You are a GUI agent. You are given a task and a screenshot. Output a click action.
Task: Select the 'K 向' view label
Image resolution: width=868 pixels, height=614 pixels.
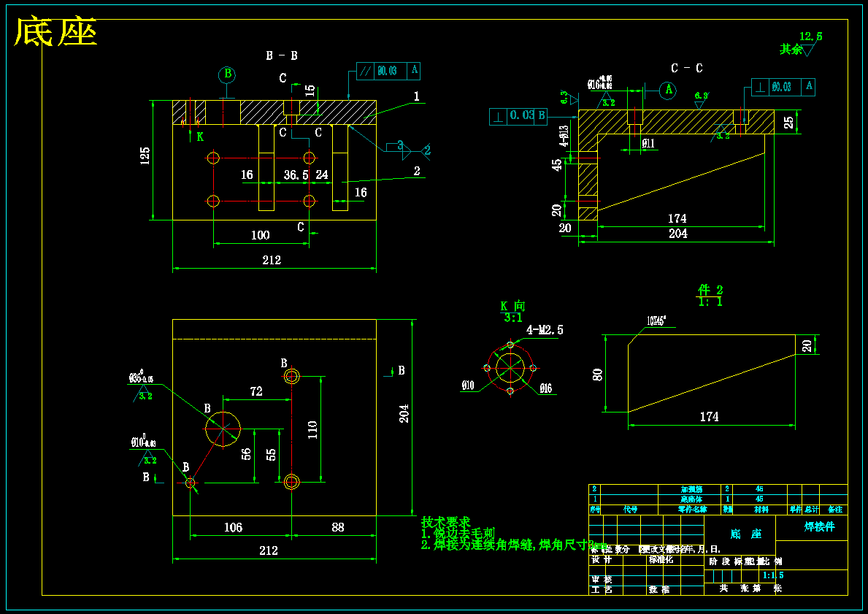coord(512,306)
